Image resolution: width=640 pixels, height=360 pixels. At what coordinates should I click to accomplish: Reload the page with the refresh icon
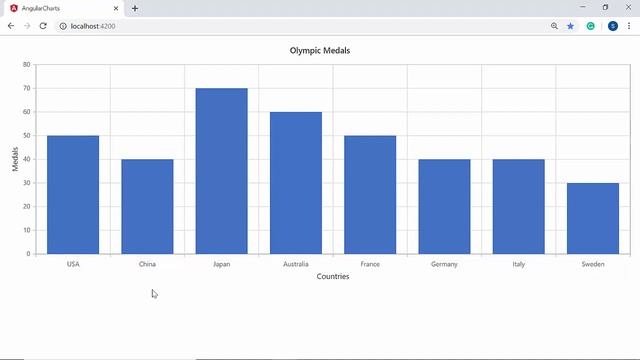coord(43,26)
